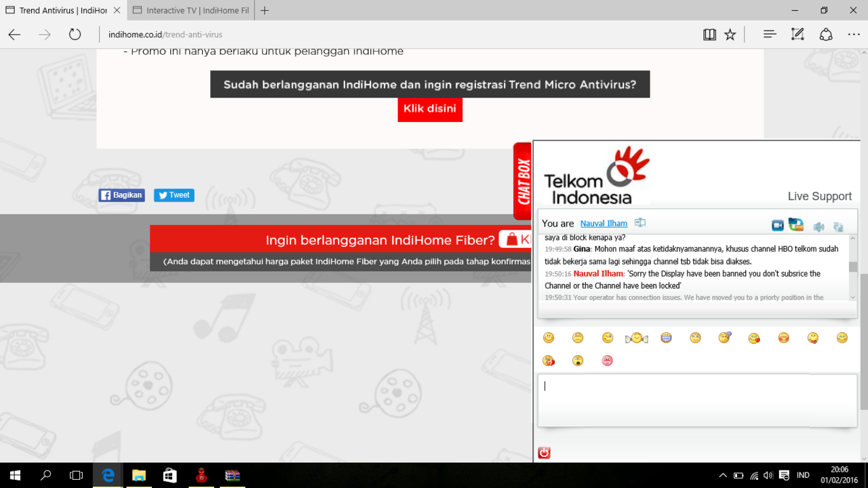
Task: Click the refresh chat icon in header
Action: tap(838, 227)
